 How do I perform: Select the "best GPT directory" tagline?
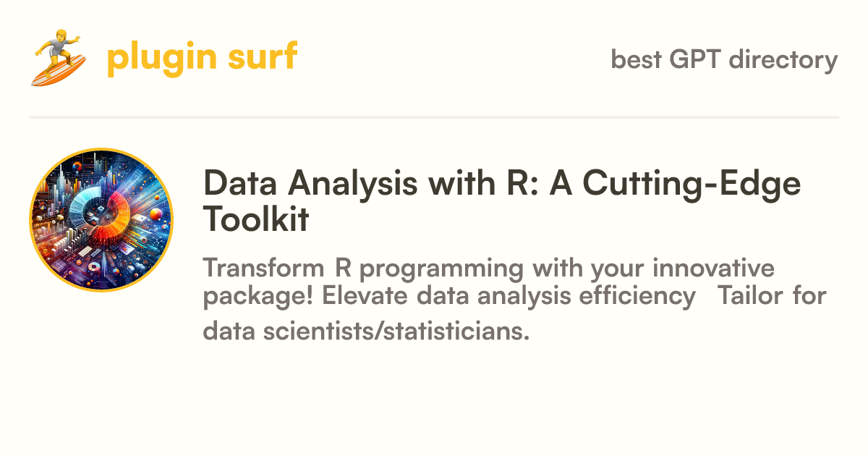pyautogui.click(x=724, y=59)
